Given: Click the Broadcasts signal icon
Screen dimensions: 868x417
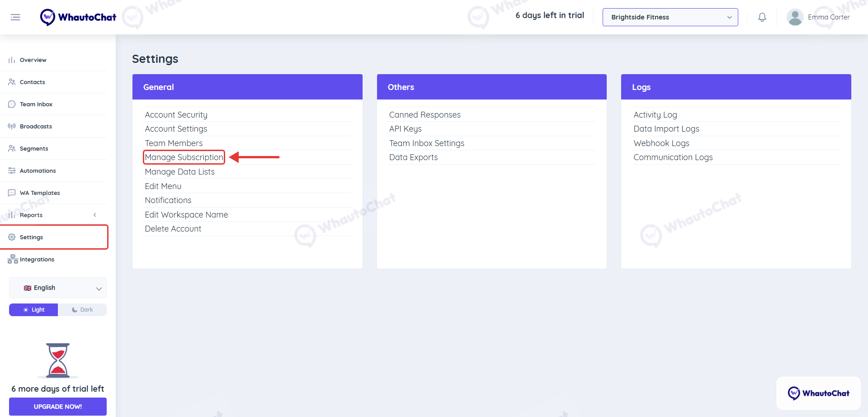Looking at the screenshot, I should tap(12, 126).
